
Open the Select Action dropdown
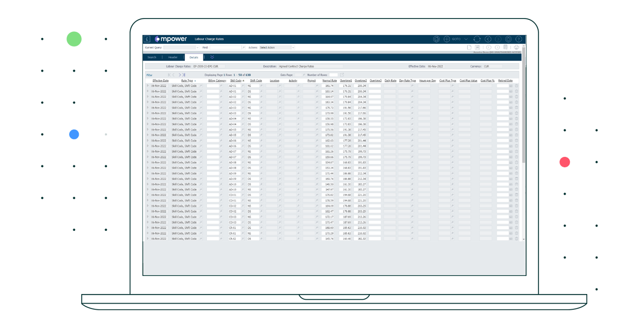point(293,47)
